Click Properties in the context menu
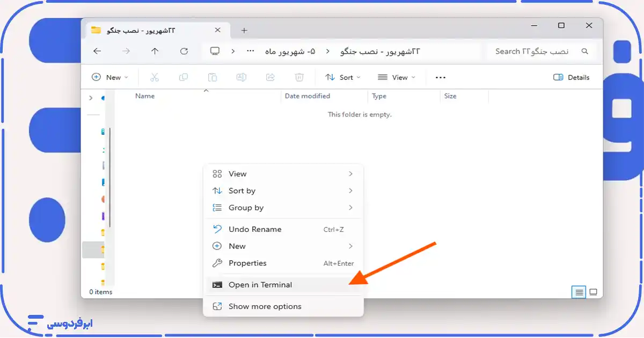 point(247,263)
